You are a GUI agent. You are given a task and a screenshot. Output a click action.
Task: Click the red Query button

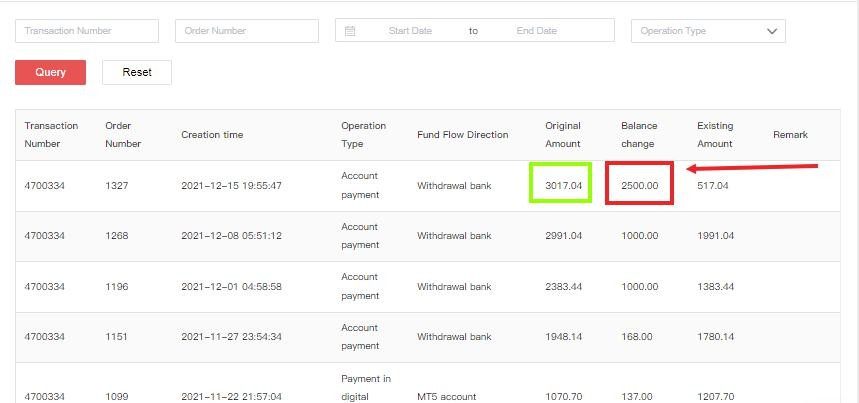[50, 72]
